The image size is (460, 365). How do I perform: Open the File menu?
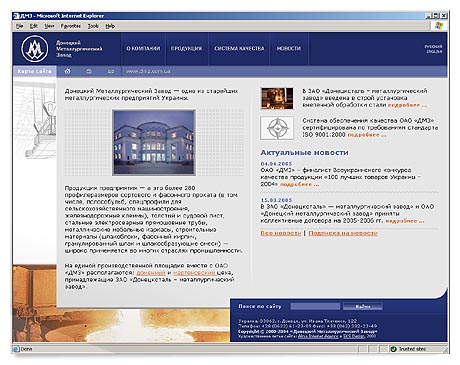(20, 26)
